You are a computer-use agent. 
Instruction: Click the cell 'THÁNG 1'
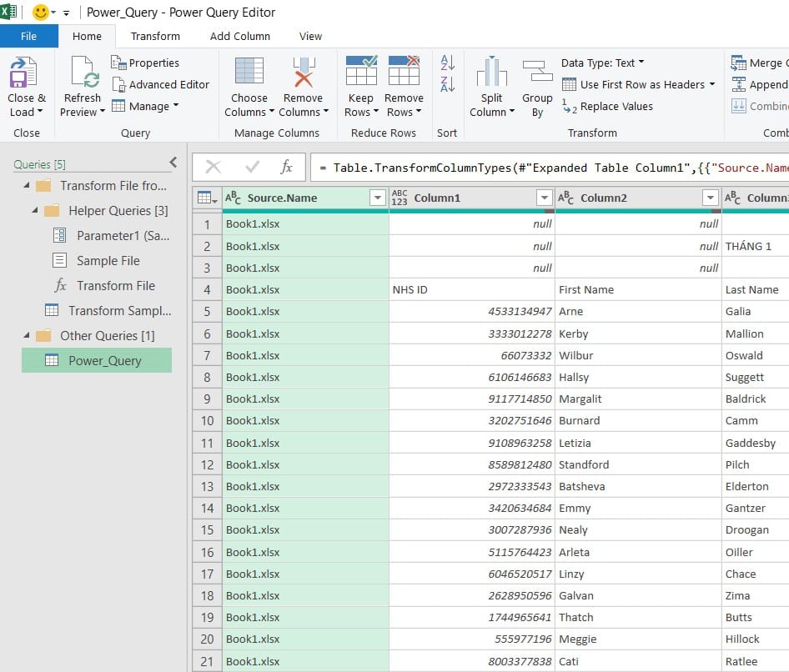point(756,246)
